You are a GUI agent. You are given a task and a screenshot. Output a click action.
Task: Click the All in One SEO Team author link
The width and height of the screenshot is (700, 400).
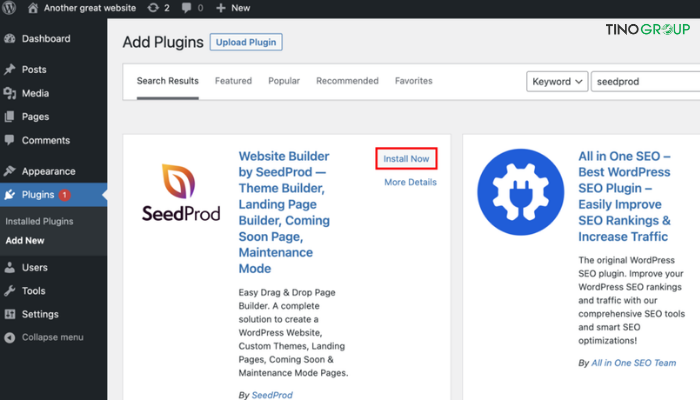[633, 363]
